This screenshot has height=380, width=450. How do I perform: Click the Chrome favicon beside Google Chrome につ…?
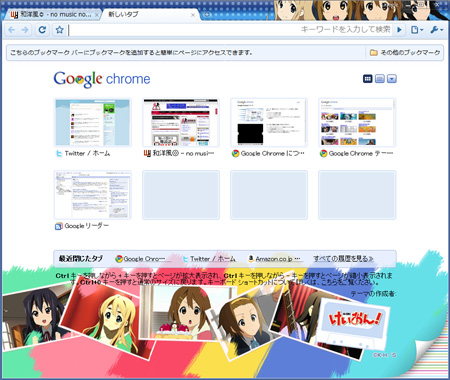[x=235, y=154]
